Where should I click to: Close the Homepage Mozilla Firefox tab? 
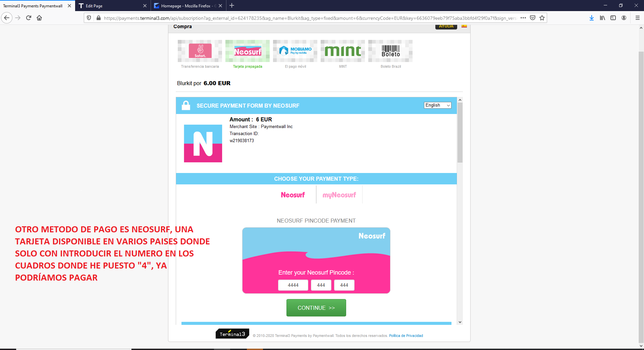(x=220, y=6)
